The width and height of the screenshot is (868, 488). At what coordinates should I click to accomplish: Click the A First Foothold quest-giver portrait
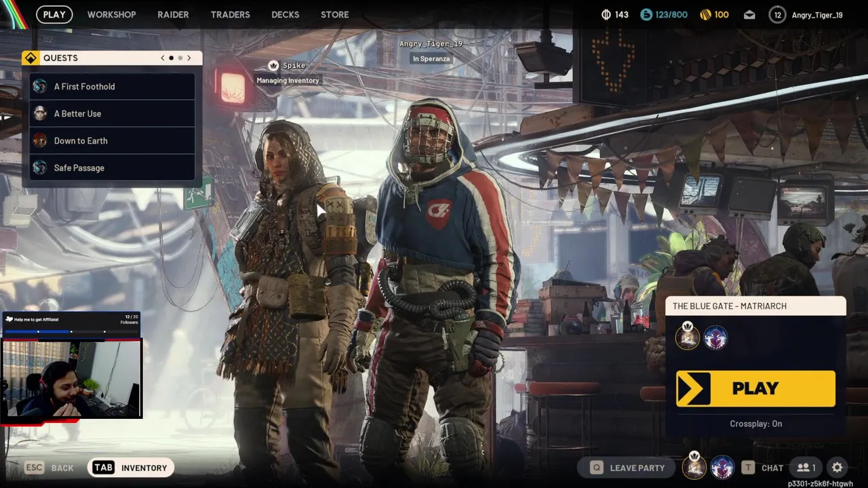(40, 86)
